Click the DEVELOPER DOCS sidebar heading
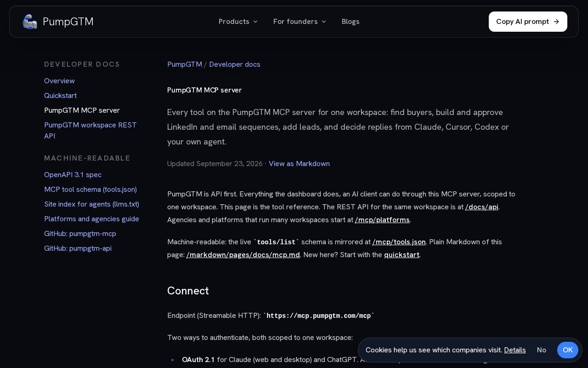The width and height of the screenshot is (588, 368). 82,64
